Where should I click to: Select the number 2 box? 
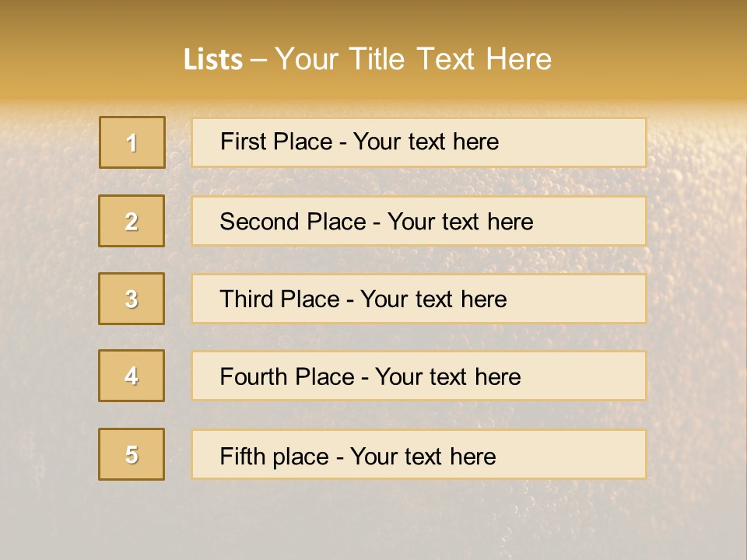click(x=132, y=221)
